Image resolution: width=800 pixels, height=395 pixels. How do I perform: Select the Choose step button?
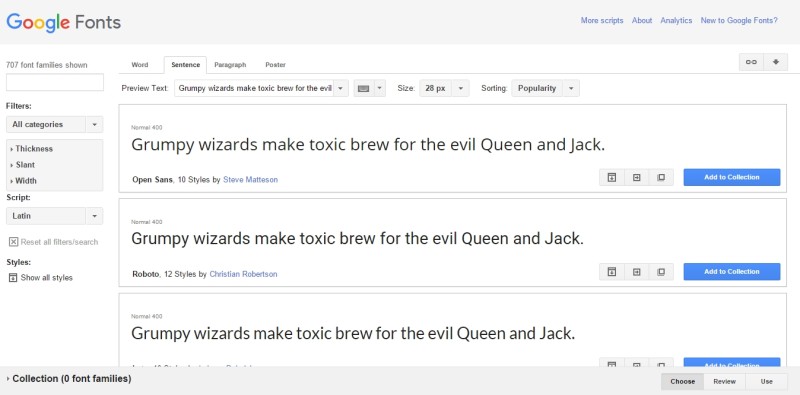pyautogui.click(x=683, y=381)
